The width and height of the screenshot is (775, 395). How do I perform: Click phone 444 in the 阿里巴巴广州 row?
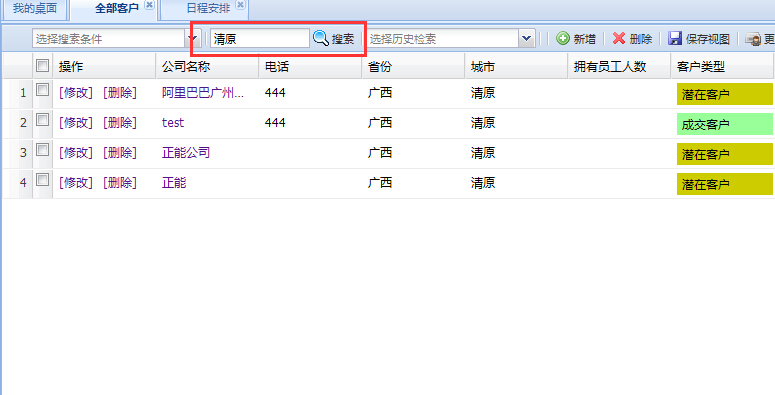tap(275, 93)
